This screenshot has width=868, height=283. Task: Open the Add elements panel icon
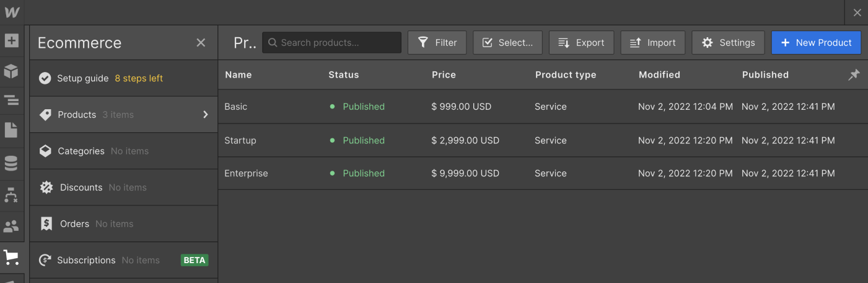tap(12, 41)
